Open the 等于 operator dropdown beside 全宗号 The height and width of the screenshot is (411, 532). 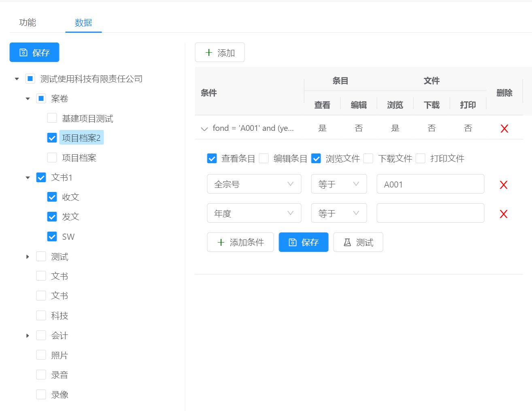(x=339, y=184)
